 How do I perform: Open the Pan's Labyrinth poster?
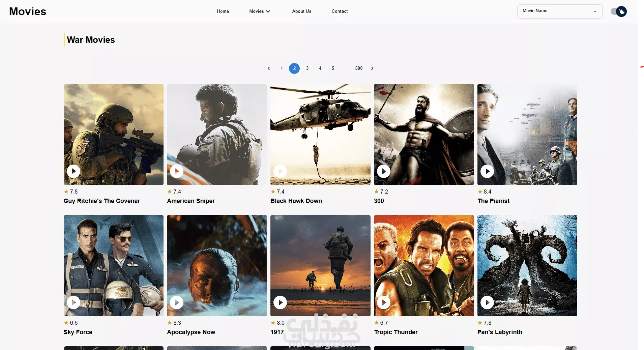[527, 266]
